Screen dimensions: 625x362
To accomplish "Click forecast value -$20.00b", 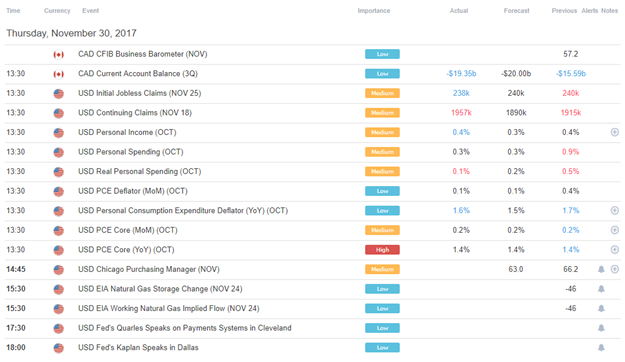I will pos(516,74).
